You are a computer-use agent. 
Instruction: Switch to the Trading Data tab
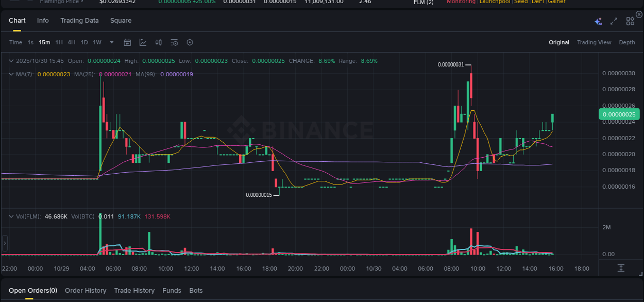pos(79,21)
